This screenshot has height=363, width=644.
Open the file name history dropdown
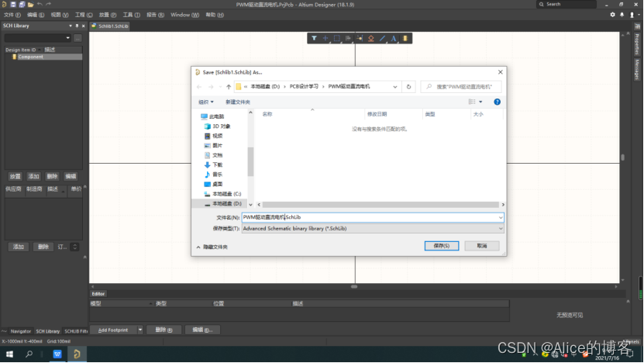(501, 217)
